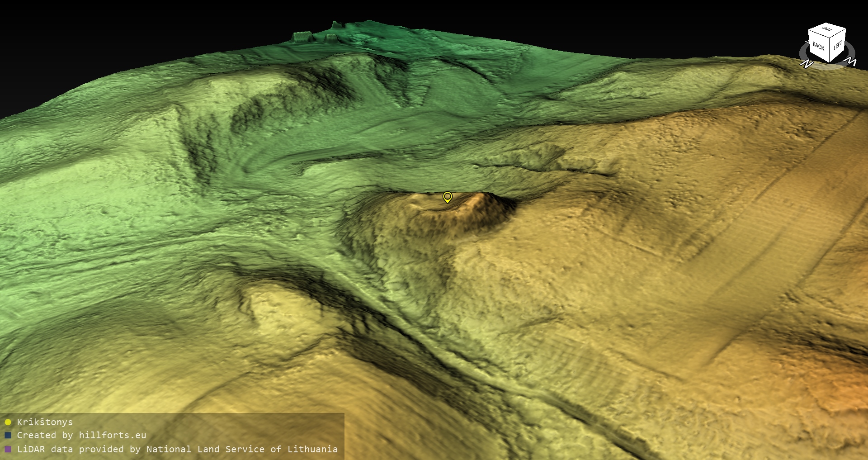Viewport: 868px width, 460px height.
Task: Click the purple square legend marker
Action: click(8, 450)
